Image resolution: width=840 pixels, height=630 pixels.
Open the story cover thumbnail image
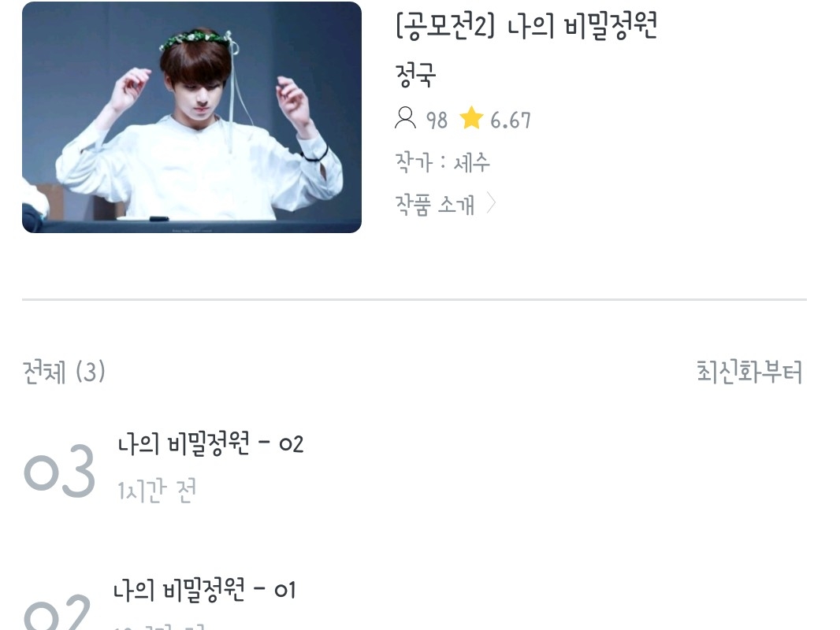coord(191,117)
